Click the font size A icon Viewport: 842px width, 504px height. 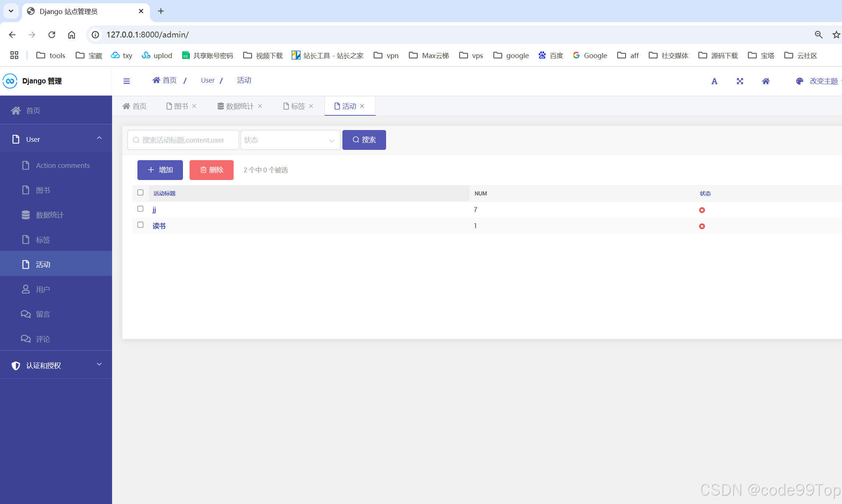pyautogui.click(x=714, y=81)
